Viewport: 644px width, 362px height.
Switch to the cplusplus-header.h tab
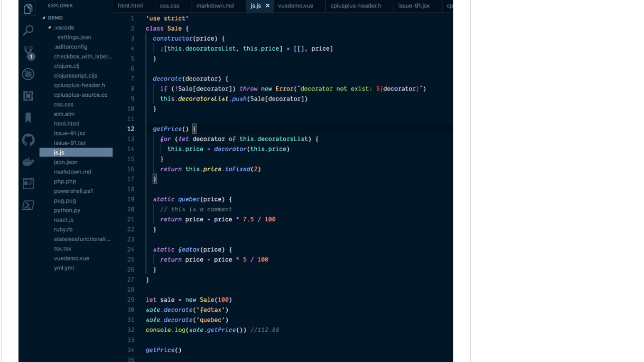pyautogui.click(x=356, y=6)
